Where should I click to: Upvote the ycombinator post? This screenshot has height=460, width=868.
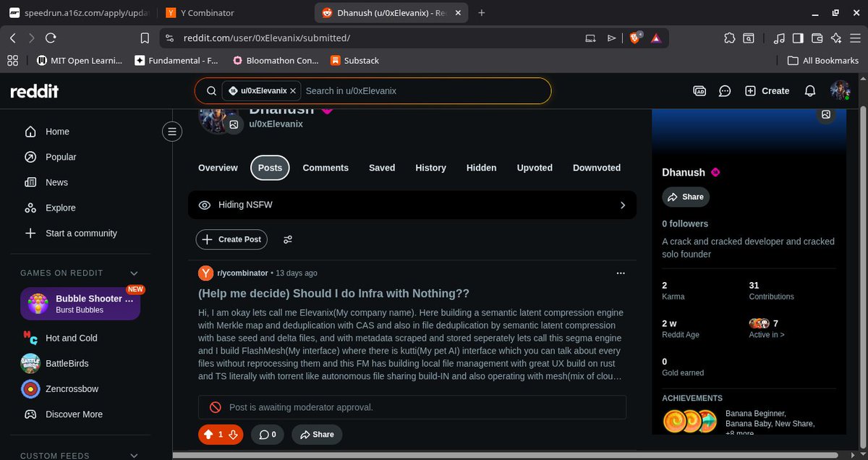coord(209,435)
